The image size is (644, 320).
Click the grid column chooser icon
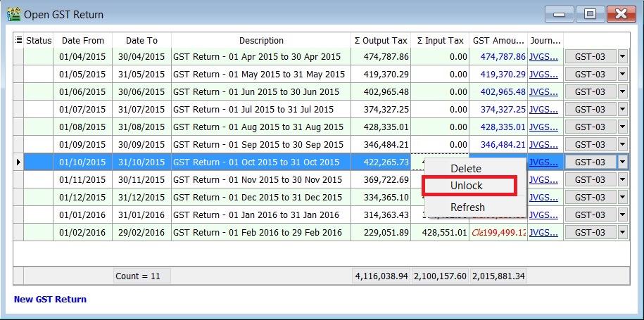pyautogui.click(x=18, y=41)
